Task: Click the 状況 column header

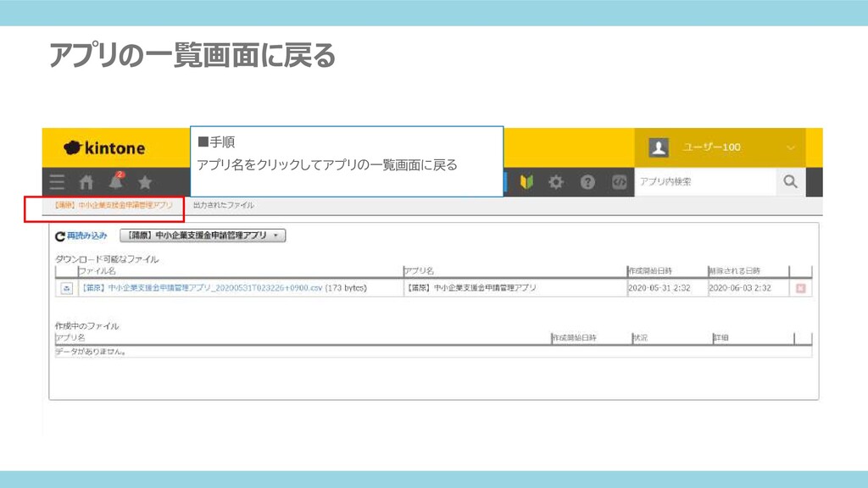Action: [x=641, y=337]
